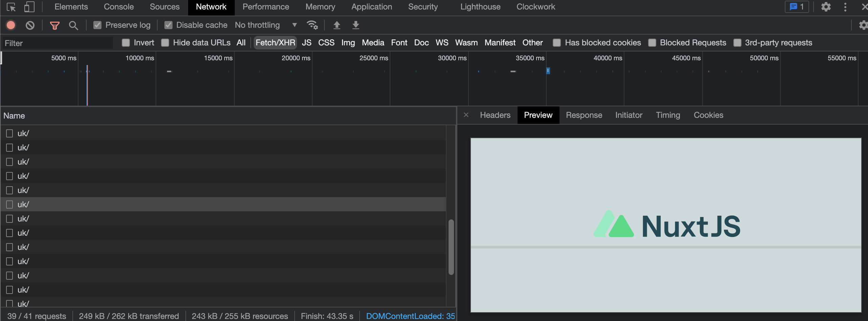The height and width of the screenshot is (321, 868).
Task: Open the Cookies detail tab
Action: (708, 115)
